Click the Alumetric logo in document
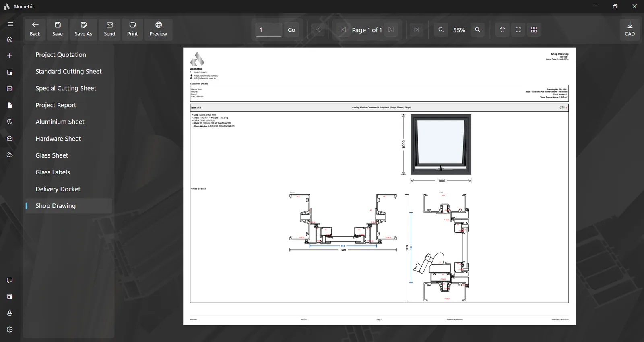The width and height of the screenshot is (644, 342). [197, 59]
